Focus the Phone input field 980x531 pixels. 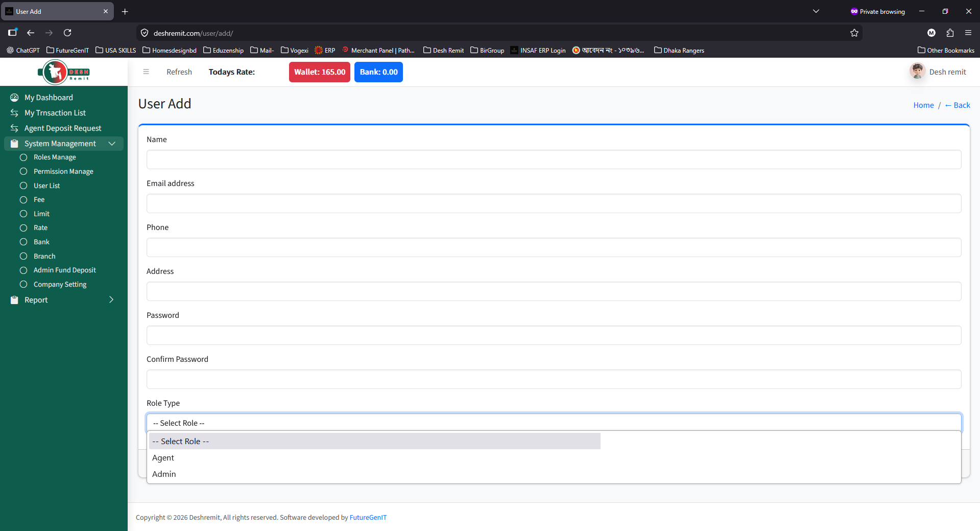coord(554,247)
